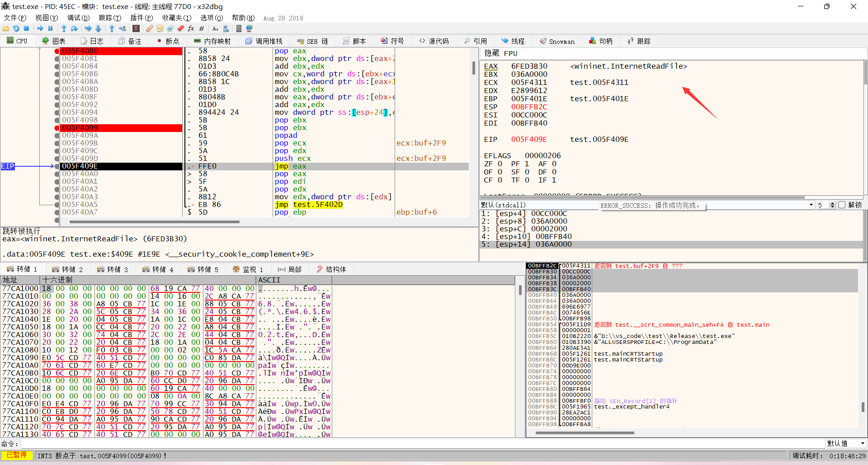868x465 pixels.
Task: Open the Patches bandage icon
Action: click(x=149, y=28)
